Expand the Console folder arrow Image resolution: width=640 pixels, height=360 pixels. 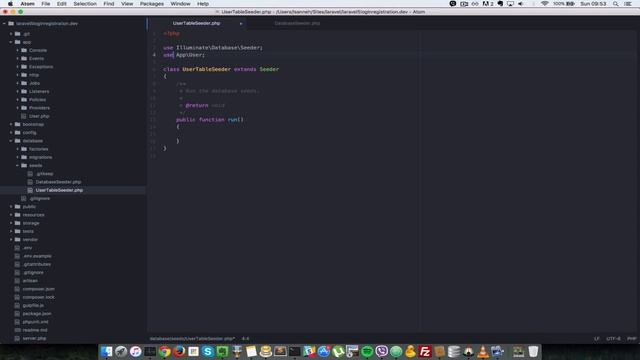[x=18, y=50]
